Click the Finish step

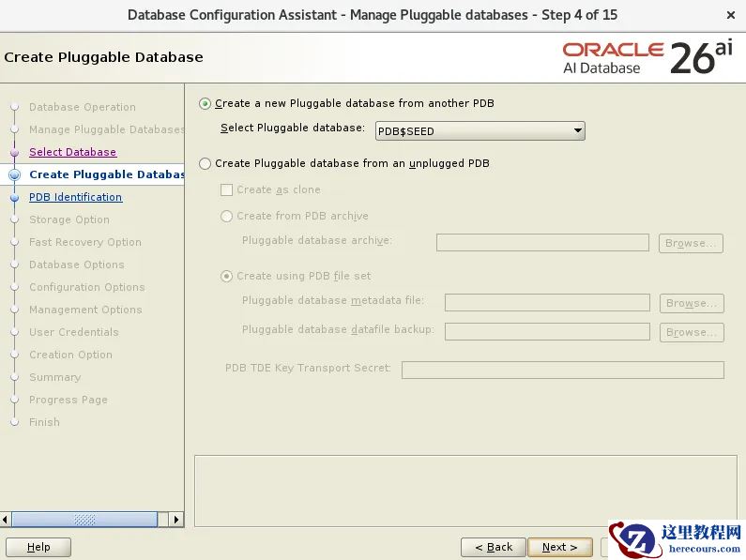(44, 422)
